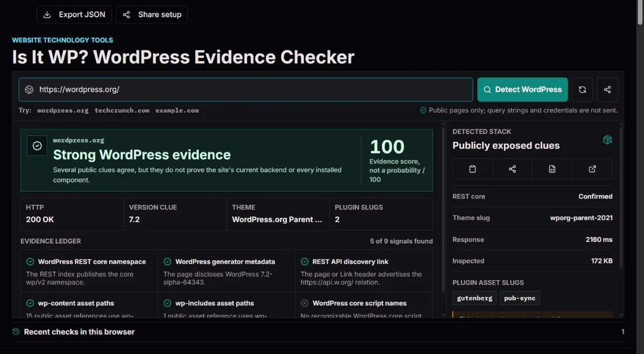Click the Detect WordPress button

click(x=522, y=90)
